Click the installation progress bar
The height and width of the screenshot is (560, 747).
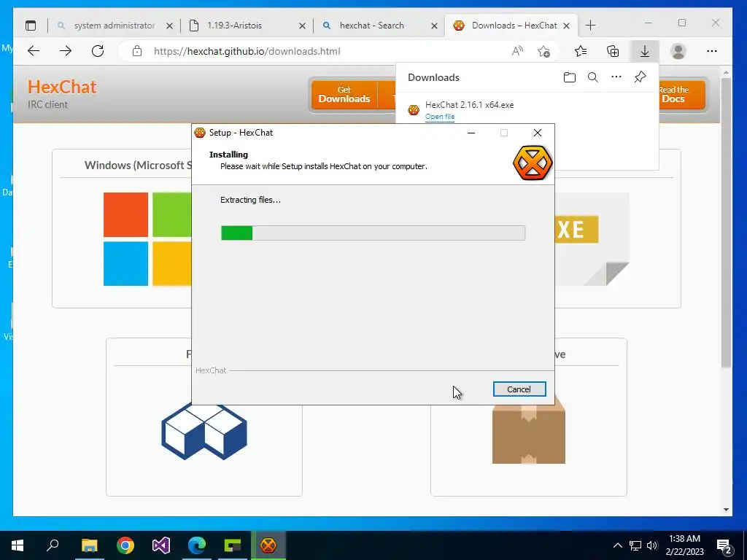point(373,233)
